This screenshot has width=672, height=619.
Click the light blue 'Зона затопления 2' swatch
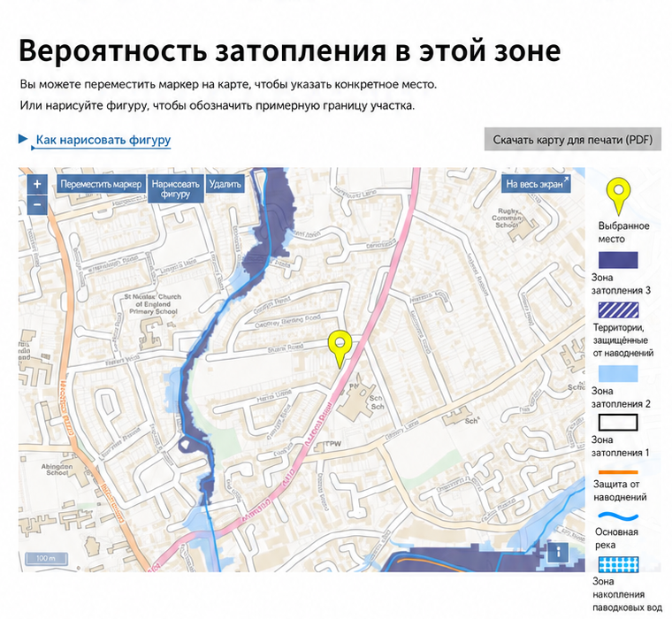tap(618, 373)
